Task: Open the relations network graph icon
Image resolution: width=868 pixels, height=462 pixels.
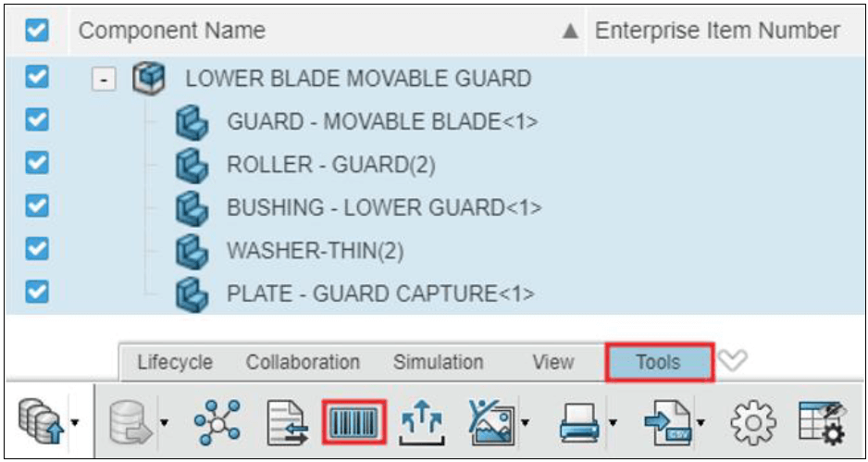Action: click(218, 423)
